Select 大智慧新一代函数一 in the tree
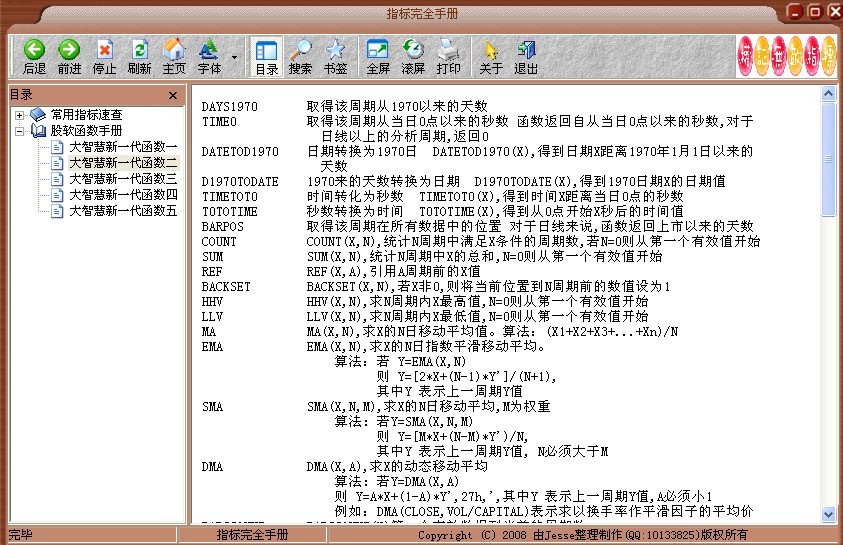 click(x=122, y=146)
